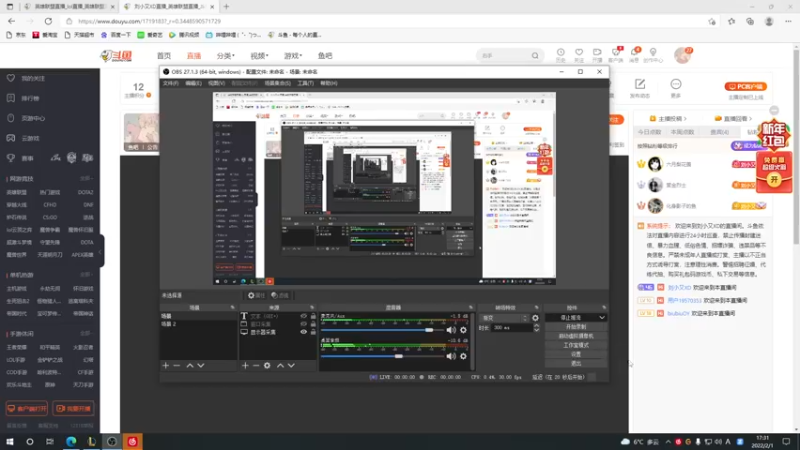
Task: Show hidden system tray icons chevron
Action: (x=668, y=442)
